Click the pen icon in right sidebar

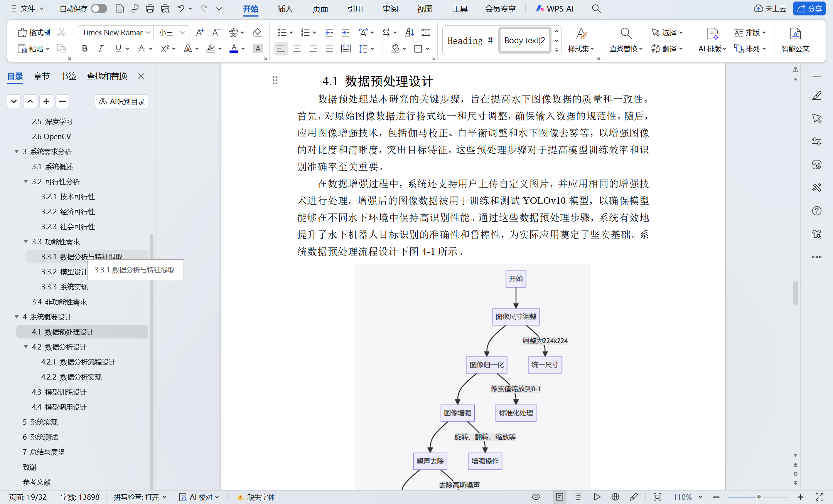817,96
